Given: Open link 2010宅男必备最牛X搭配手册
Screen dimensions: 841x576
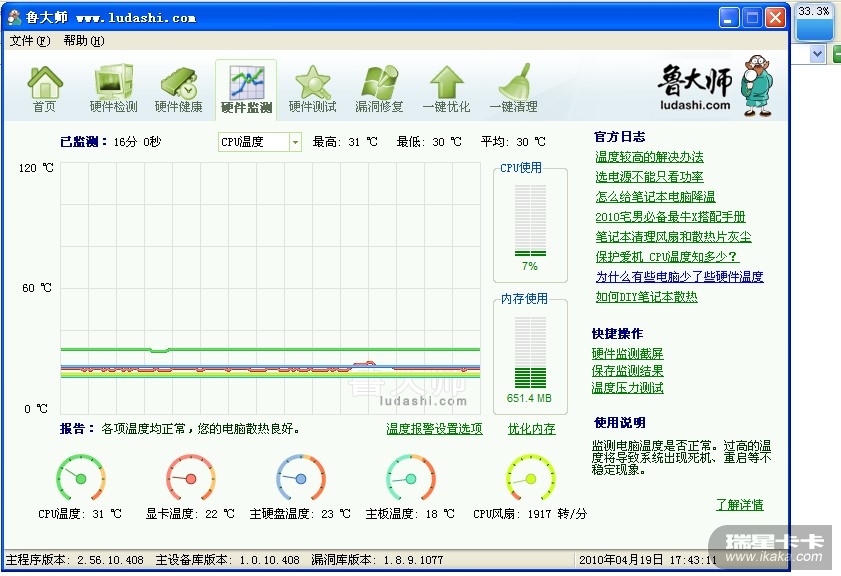Looking at the screenshot, I should [670, 217].
